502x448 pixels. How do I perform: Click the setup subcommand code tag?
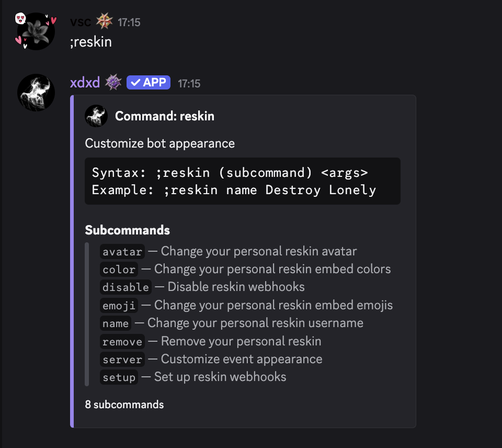pyautogui.click(x=119, y=377)
